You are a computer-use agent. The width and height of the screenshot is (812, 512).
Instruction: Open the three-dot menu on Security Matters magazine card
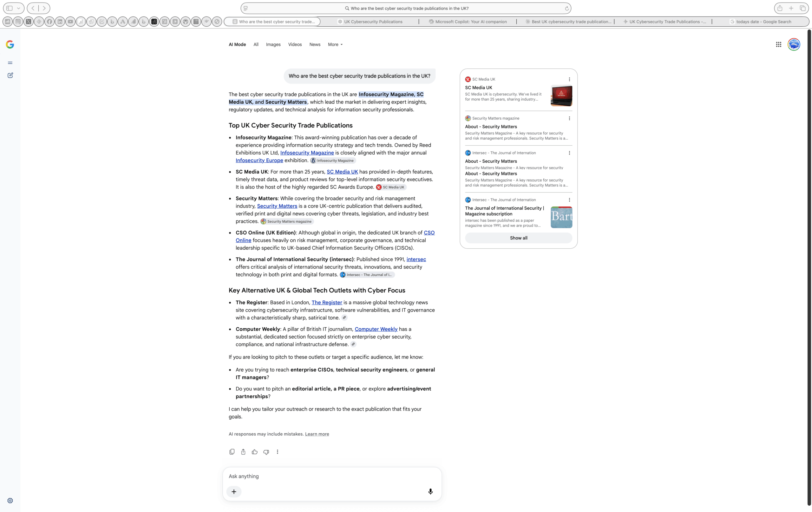(569, 118)
